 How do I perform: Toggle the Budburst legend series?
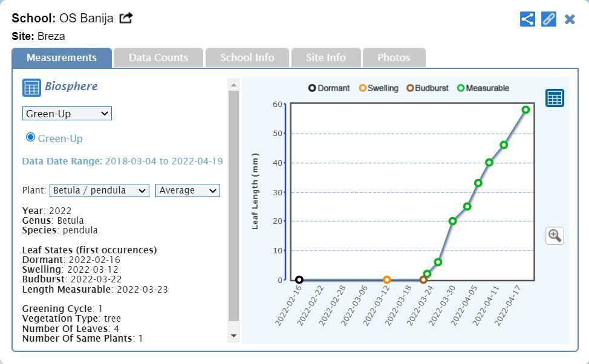point(428,88)
